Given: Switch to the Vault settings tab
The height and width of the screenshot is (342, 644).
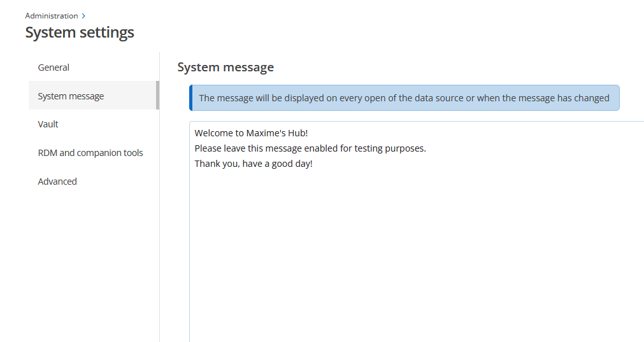Looking at the screenshot, I should coord(48,124).
